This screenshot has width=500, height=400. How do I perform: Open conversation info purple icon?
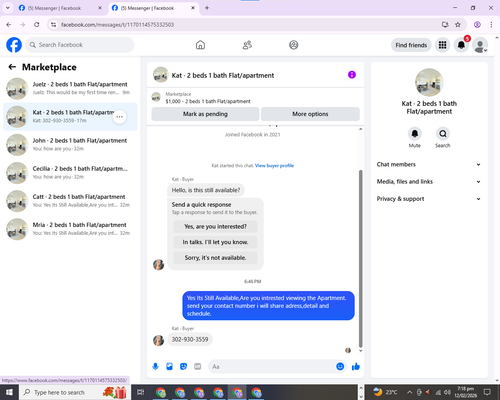click(x=352, y=75)
